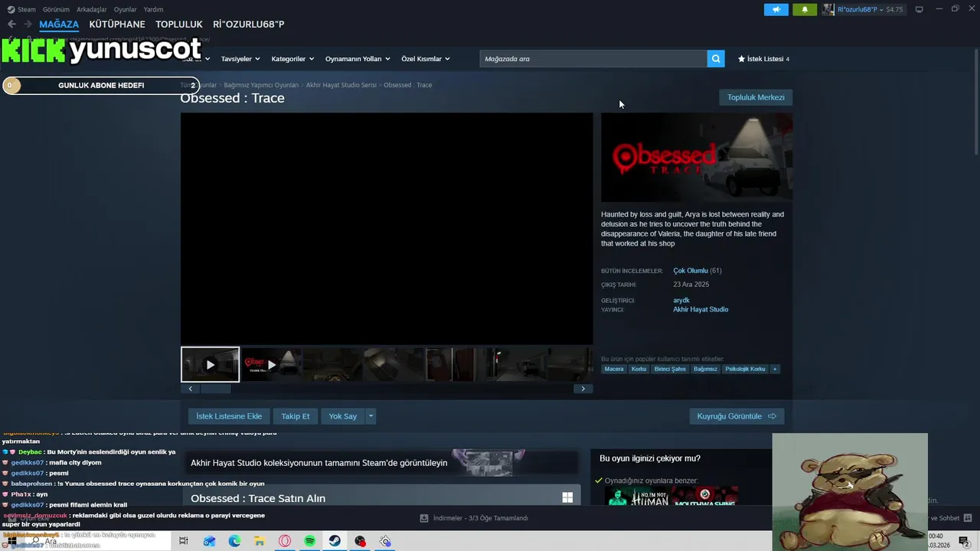
Task: Open the İstek Listesi link
Action: 765,59
